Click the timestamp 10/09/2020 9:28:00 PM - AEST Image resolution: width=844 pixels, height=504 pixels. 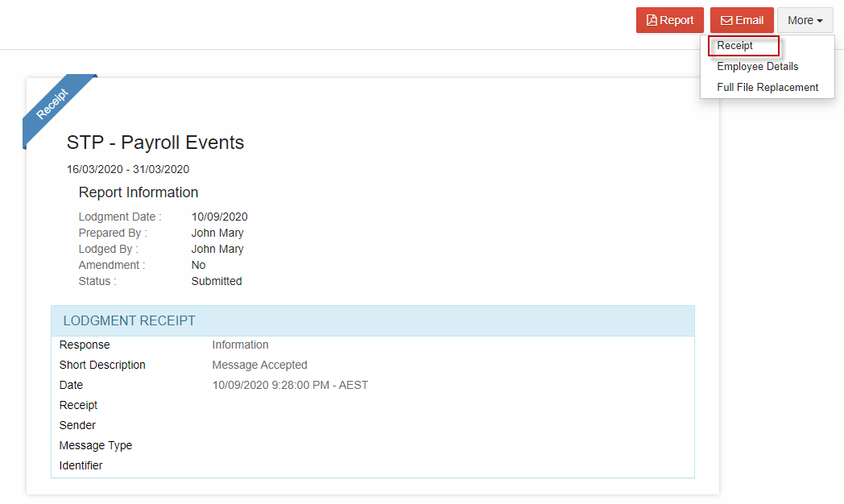[x=290, y=385]
